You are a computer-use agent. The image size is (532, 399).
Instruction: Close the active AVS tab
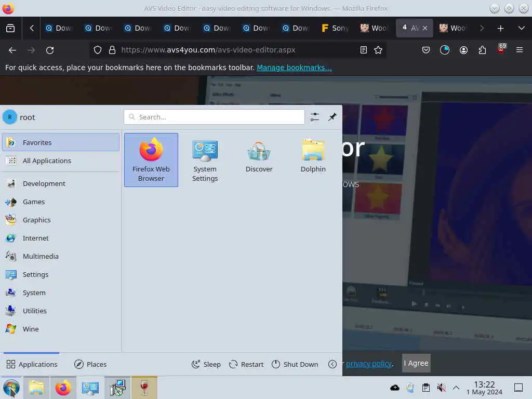point(425,28)
